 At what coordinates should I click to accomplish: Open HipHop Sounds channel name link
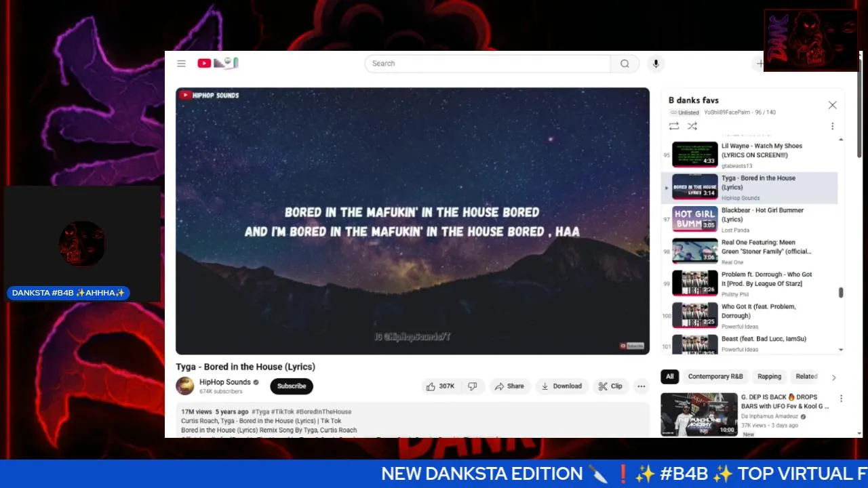click(x=225, y=382)
